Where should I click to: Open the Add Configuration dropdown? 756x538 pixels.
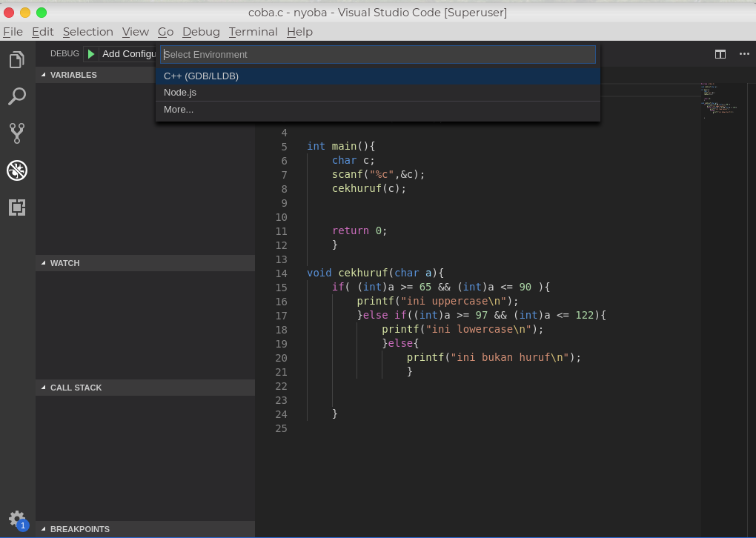click(129, 54)
